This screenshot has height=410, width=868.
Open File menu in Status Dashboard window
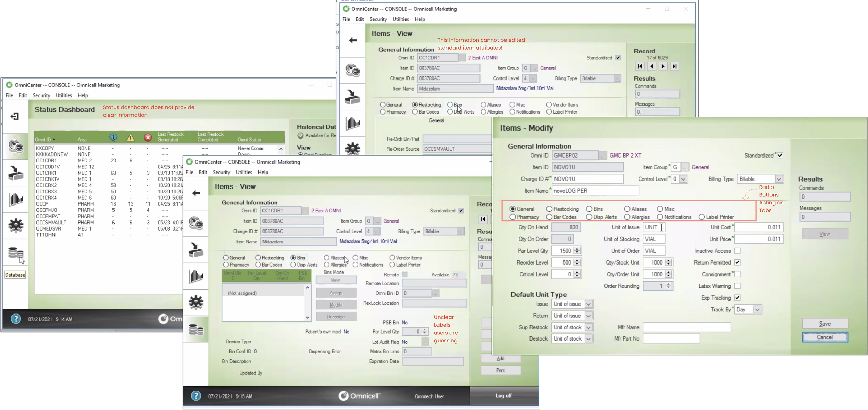click(x=9, y=95)
